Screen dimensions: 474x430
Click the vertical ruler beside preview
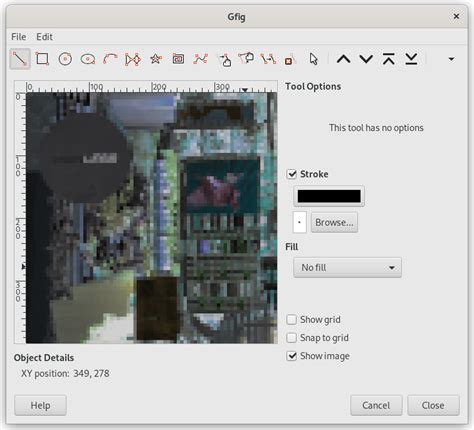coord(20,218)
